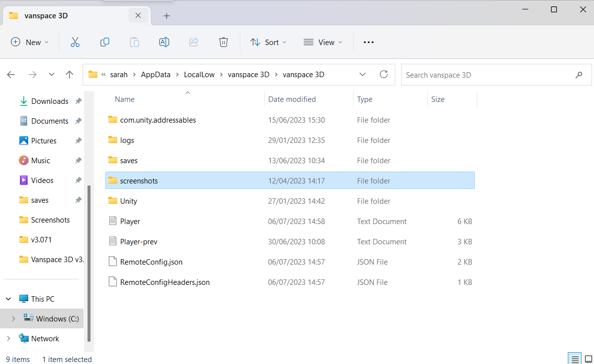This screenshot has height=364, width=594.
Task: Click the first vanspace 3D breadcrumb
Action: [249, 75]
